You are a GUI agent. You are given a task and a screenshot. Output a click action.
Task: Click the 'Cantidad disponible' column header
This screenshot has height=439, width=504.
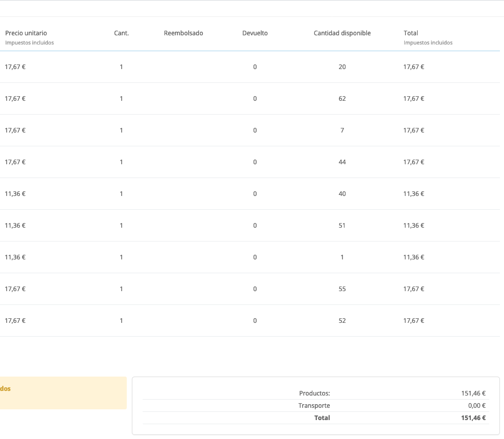342,33
